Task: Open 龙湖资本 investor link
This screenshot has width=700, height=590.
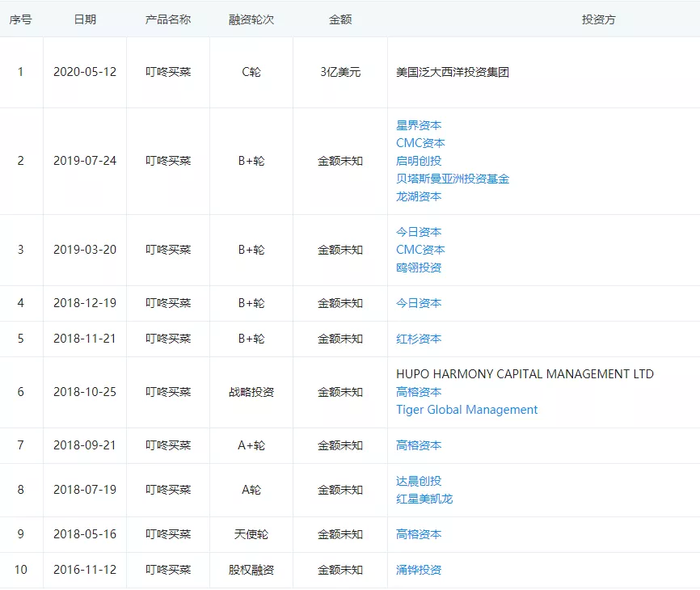Action: click(x=419, y=197)
